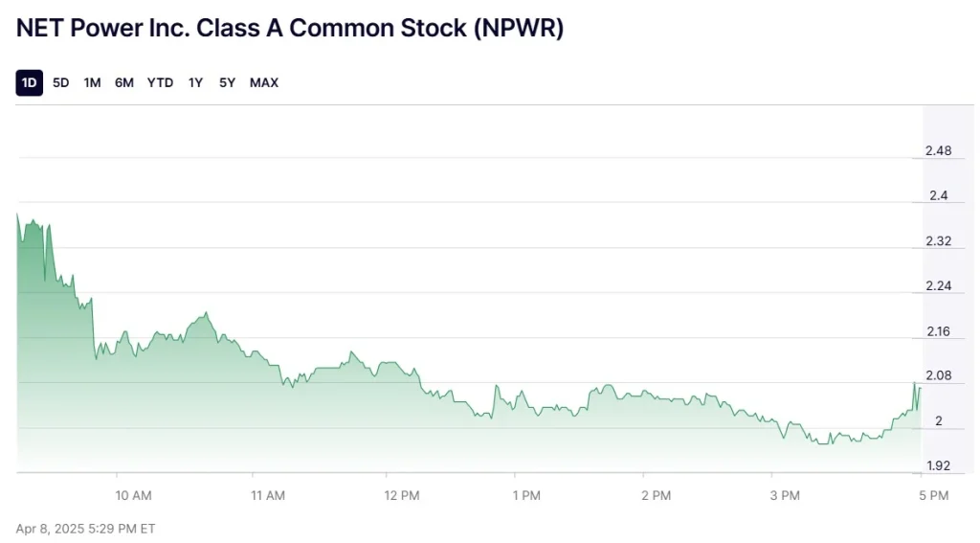Image resolution: width=980 pixels, height=543 pixels.
Task: Click the 12 PM time axis label
Action: click(x=402, y=495)
